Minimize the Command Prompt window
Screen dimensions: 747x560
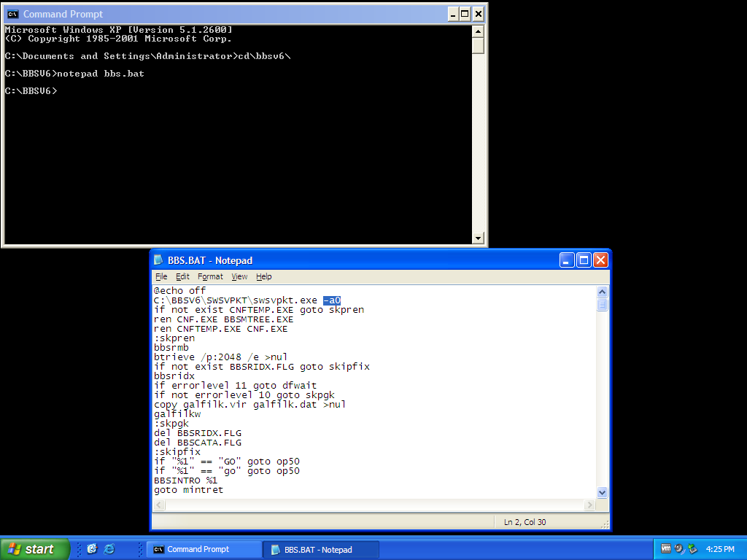452,14
